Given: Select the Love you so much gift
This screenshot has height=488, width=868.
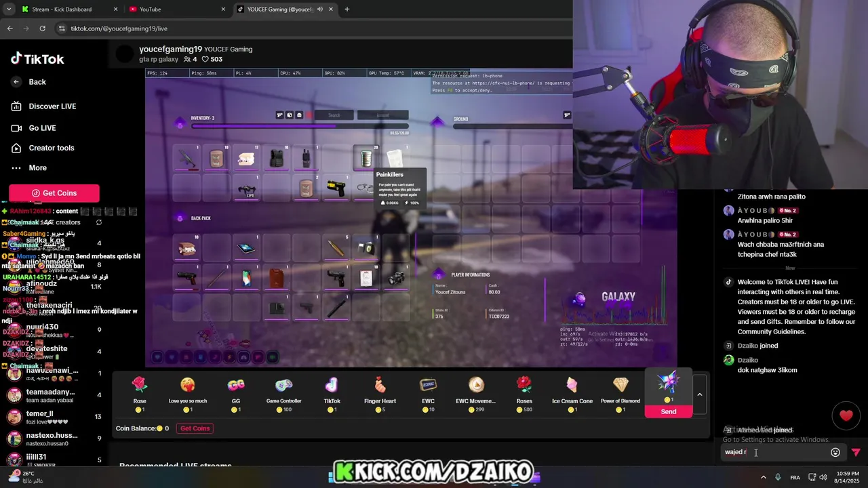Looking at the screenshot, I should 188,393.
